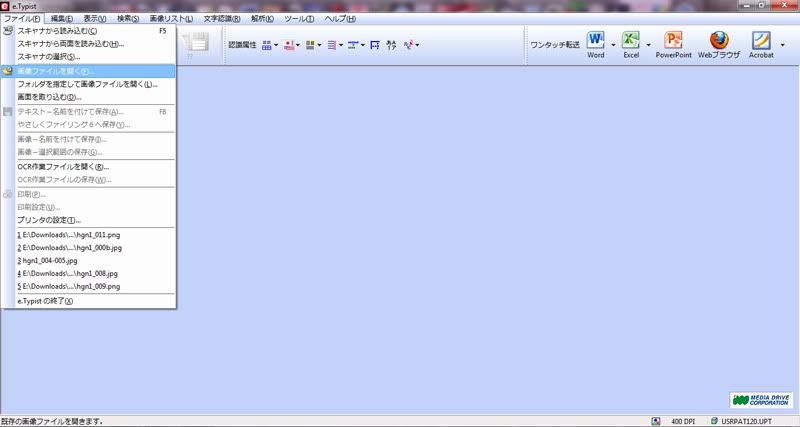Open dropdown arrow beside blue grid icon
The image size is (800, 427).
[276, 45]
